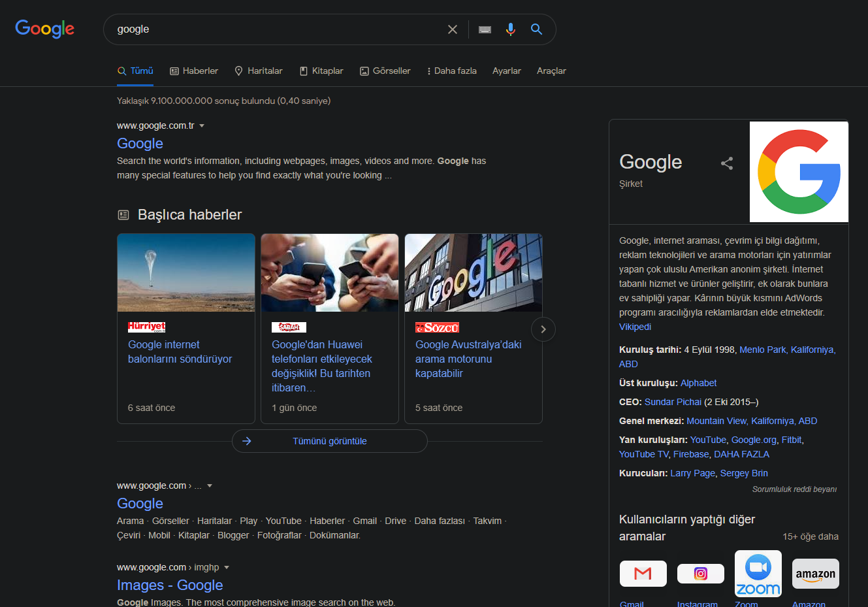Click the Fotoğraflar sitelink in second result

tap(280, 535)
